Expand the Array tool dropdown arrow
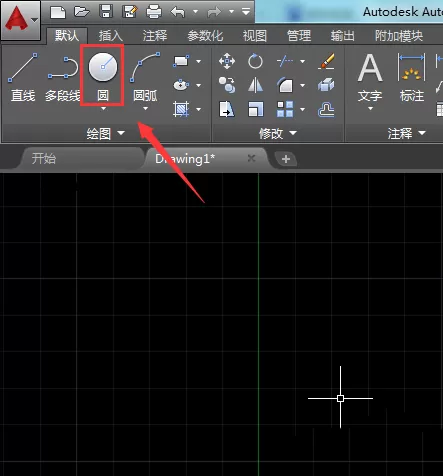 tap(303, 109)
